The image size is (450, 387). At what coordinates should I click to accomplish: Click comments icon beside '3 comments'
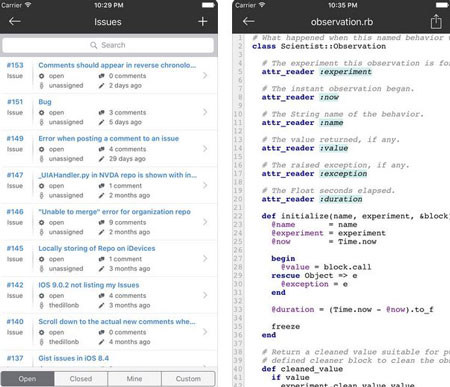click(102, 113)
